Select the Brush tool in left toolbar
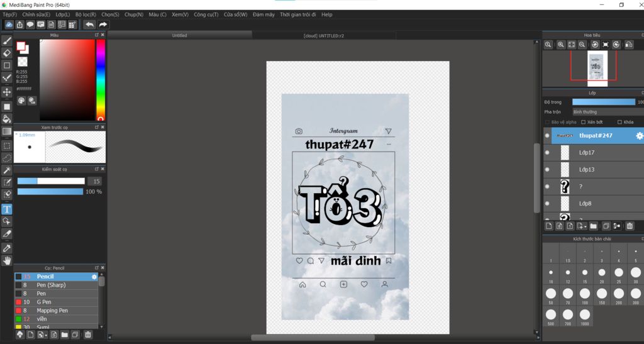Viewport: 644px width, 344px height. click(x=6, y=41)
